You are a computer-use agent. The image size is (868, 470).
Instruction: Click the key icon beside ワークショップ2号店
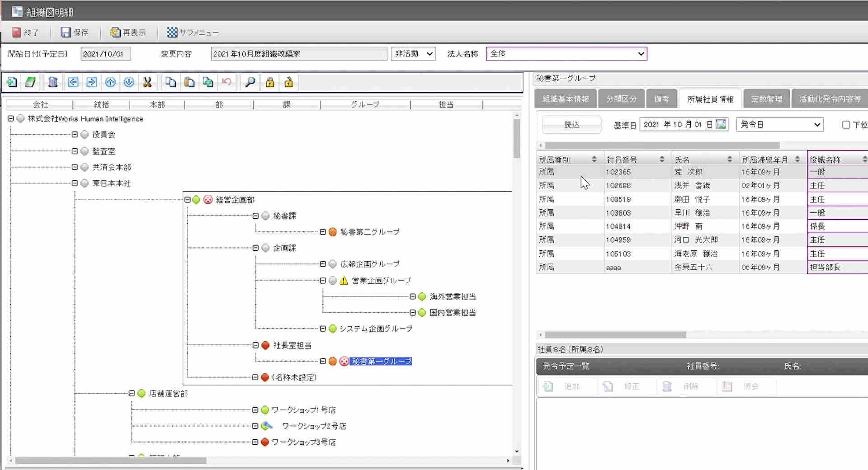click(x=268, y=426)
